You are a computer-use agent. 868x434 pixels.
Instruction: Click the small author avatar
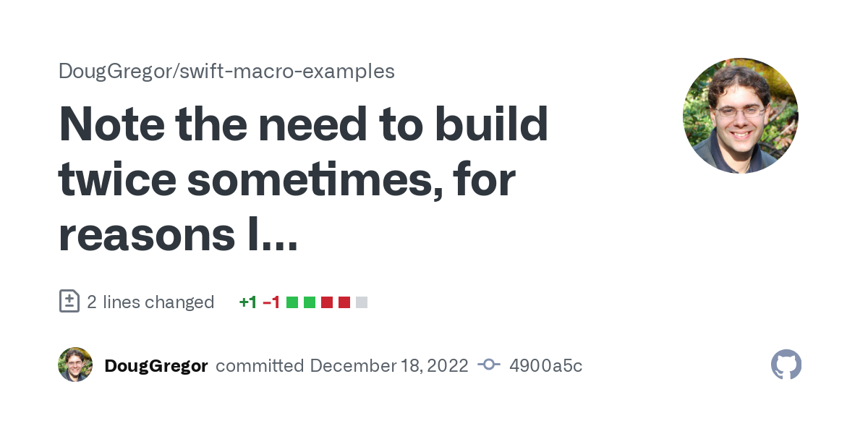(75, 365)
